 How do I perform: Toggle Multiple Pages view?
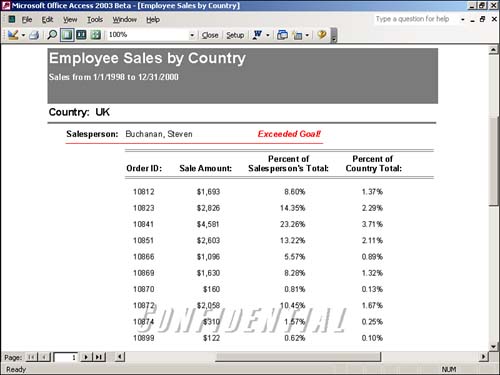click(x=96, y=35)
